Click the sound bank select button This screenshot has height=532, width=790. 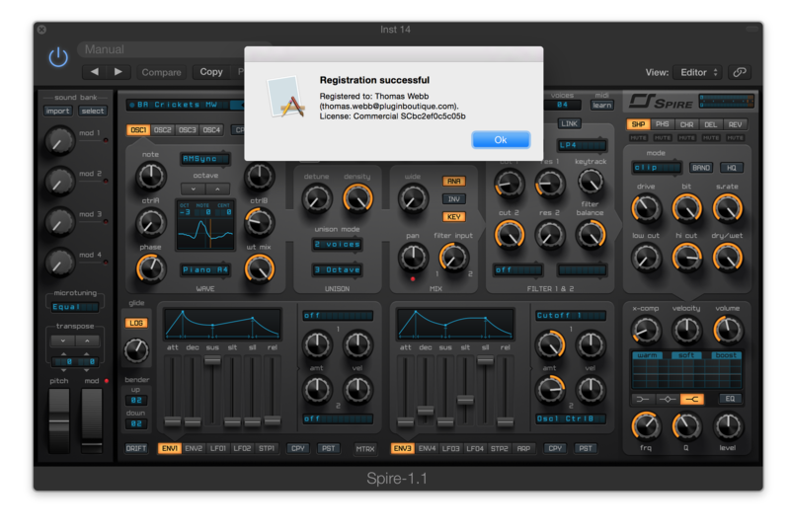(x=93, y=111)
